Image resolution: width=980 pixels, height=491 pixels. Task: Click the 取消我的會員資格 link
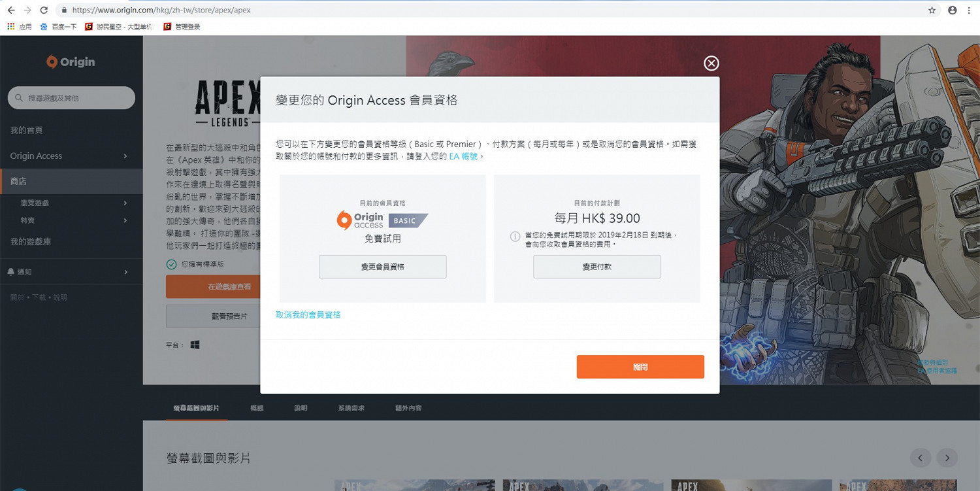point(308,314)
